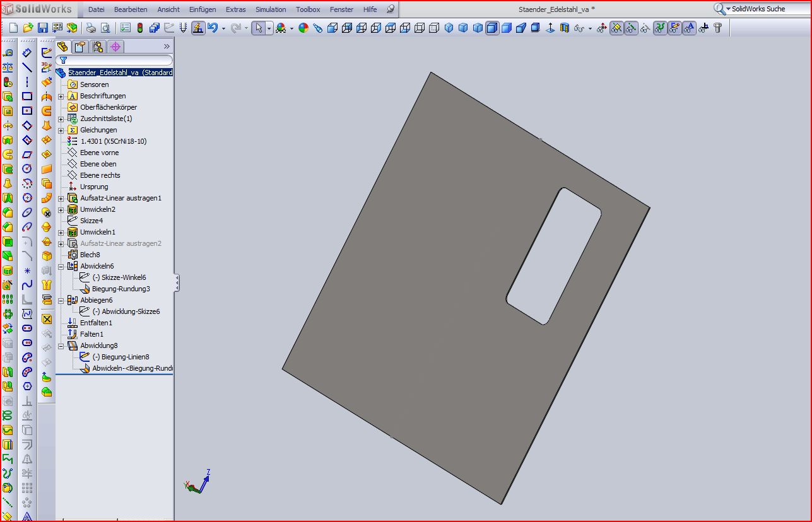This screenshot has height=522, width=812.
Task: Select the Line sketch tool
Action: tap(27, 67)
